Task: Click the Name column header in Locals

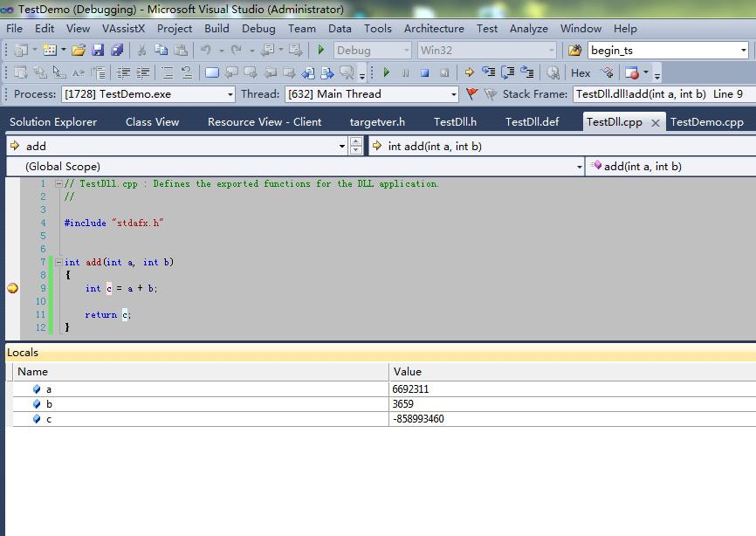Action: 201,372
